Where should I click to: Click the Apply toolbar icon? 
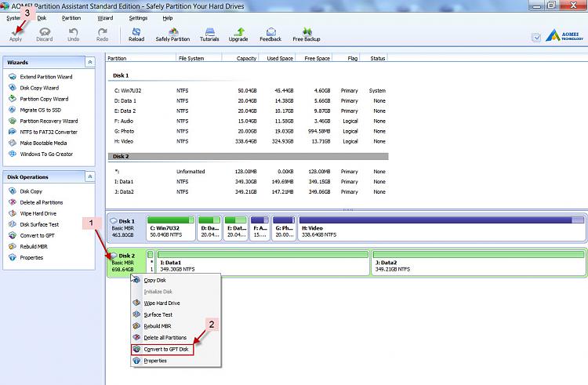[16, 35]
